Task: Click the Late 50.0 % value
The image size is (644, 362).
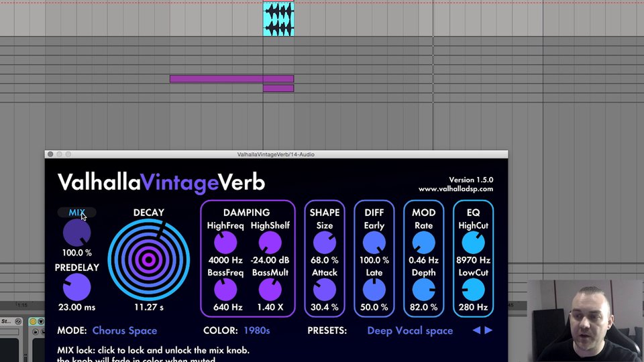Action: pos(374,308)
